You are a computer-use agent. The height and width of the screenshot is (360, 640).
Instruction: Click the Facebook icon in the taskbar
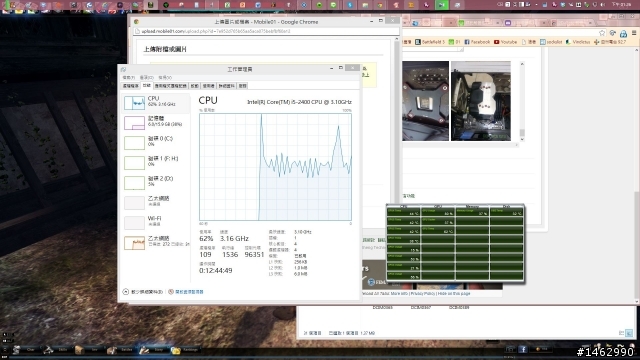523,349
